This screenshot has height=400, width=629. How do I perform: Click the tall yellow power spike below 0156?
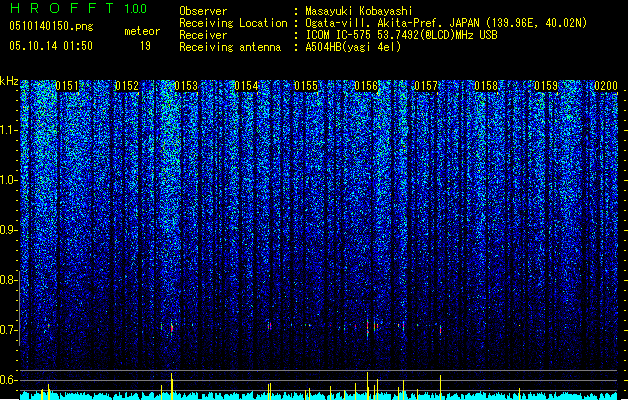pos(367,386)
